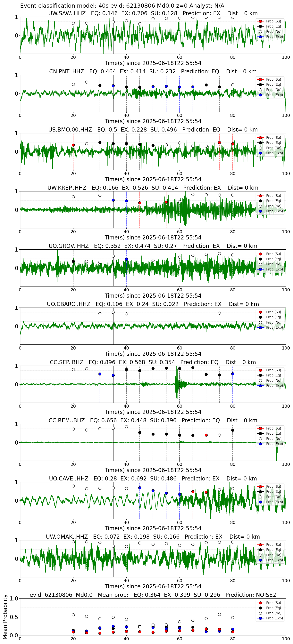Click the black marker at 30 s in CN.PNT panel
Screen dimensions: 293x644
(x=100, y=85)
